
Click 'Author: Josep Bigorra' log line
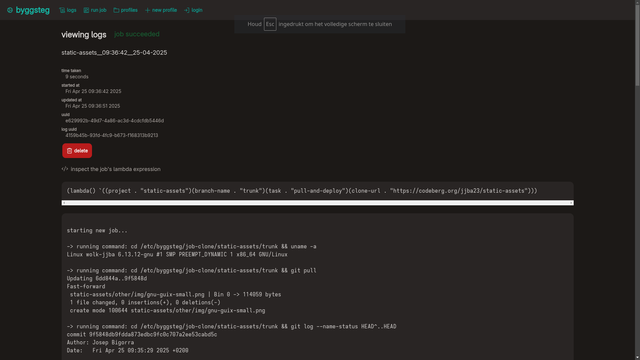tap(100, 342)
